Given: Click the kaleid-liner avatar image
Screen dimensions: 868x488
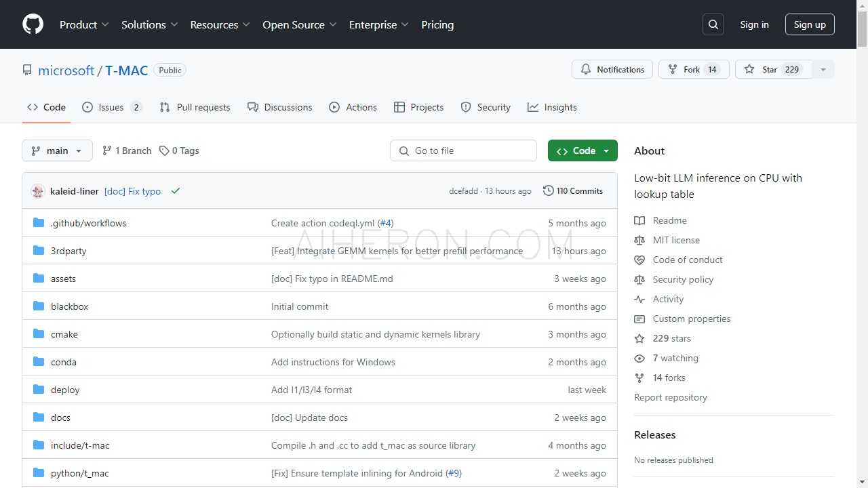Looking at the screenshot, I should [38, 191].
